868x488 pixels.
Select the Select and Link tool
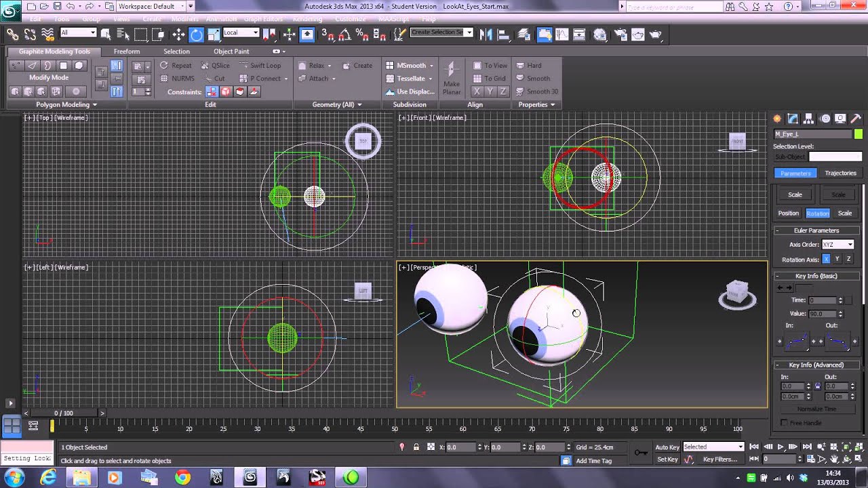coord(13,33)
